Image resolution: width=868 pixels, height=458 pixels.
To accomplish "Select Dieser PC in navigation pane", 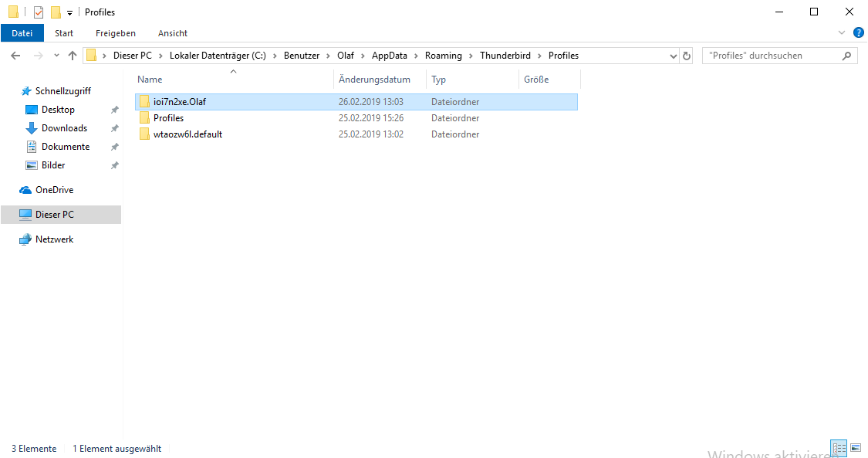I will (x=61, y=214).
